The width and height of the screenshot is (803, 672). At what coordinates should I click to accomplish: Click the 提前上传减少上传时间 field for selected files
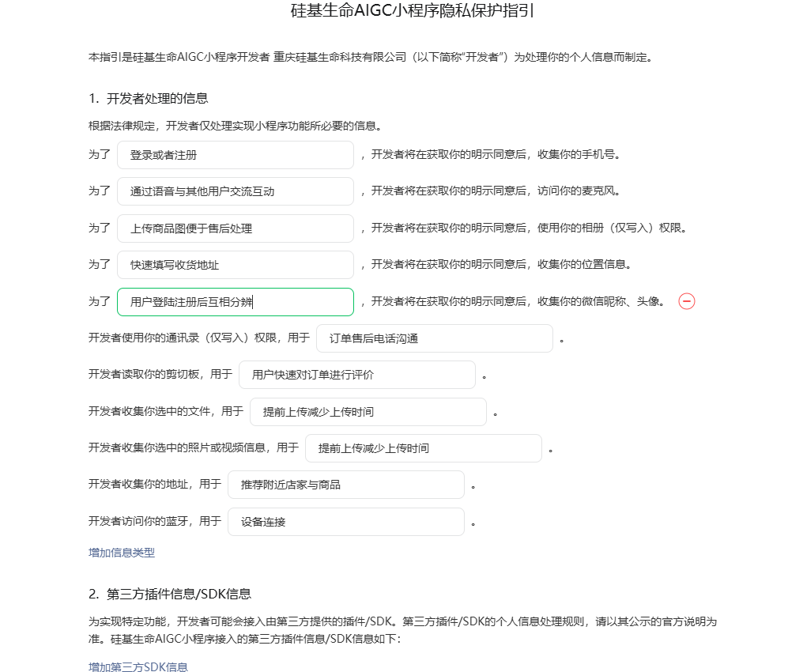(x=368, y=411)
